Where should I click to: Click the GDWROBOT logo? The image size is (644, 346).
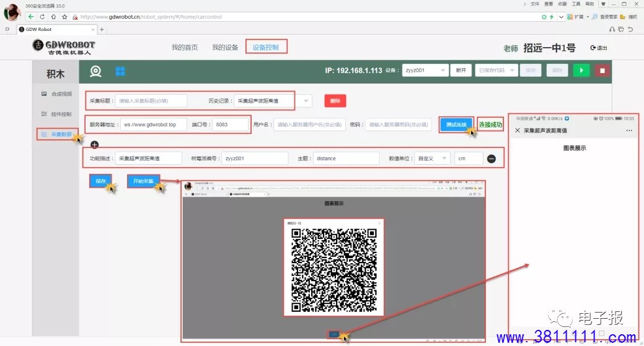pyautogui.click(x=64, y=47)
